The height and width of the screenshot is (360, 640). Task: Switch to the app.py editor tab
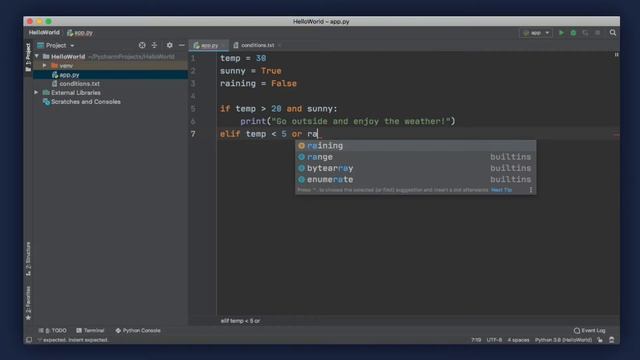tap(209, 45)
